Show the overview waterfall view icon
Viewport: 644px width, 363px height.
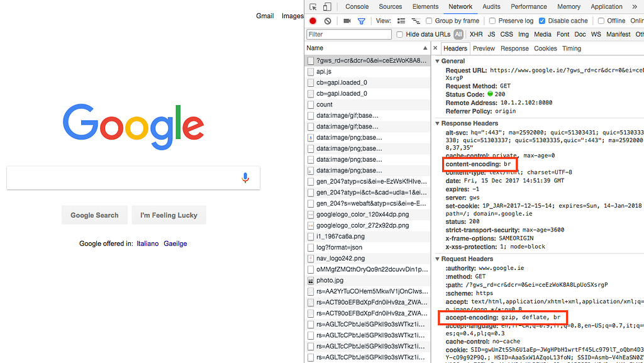(x=416, y=21)
